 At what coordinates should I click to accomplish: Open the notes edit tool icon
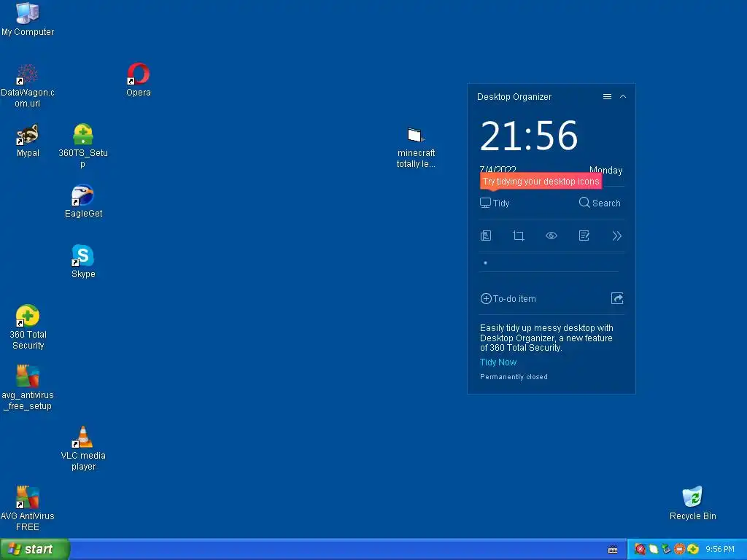584,236
